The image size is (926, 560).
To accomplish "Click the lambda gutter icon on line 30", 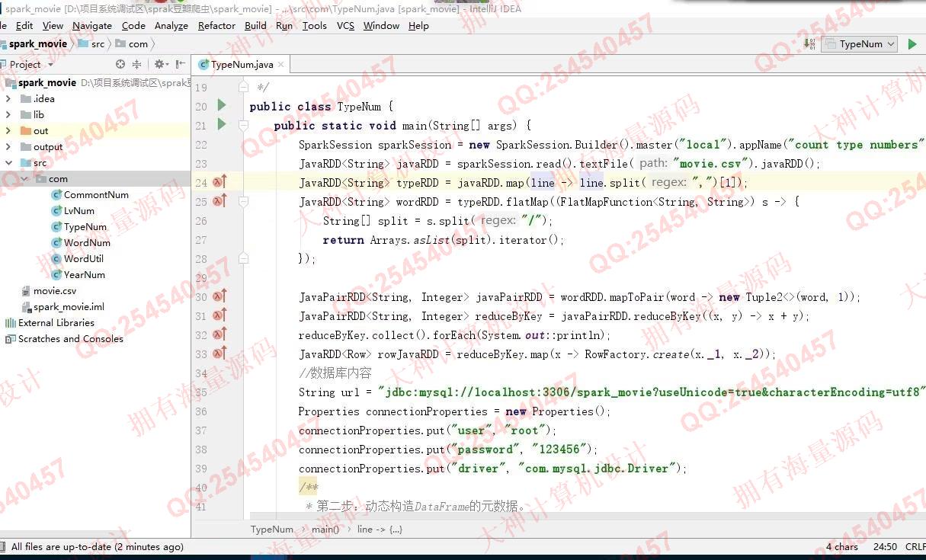I will tap(219, 296).
